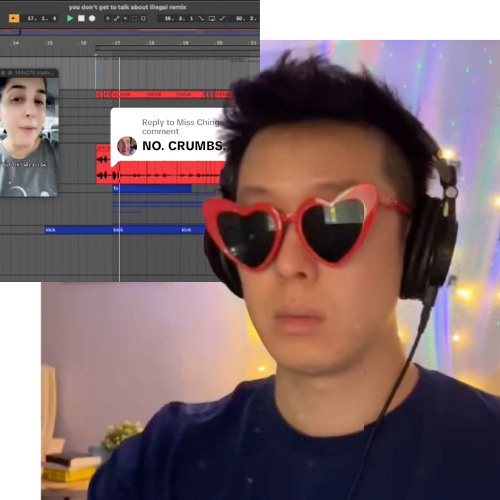The image size is (500, 500).
Task: Arm the round Arrangement Record button
Action: click(x=92, y=18)
